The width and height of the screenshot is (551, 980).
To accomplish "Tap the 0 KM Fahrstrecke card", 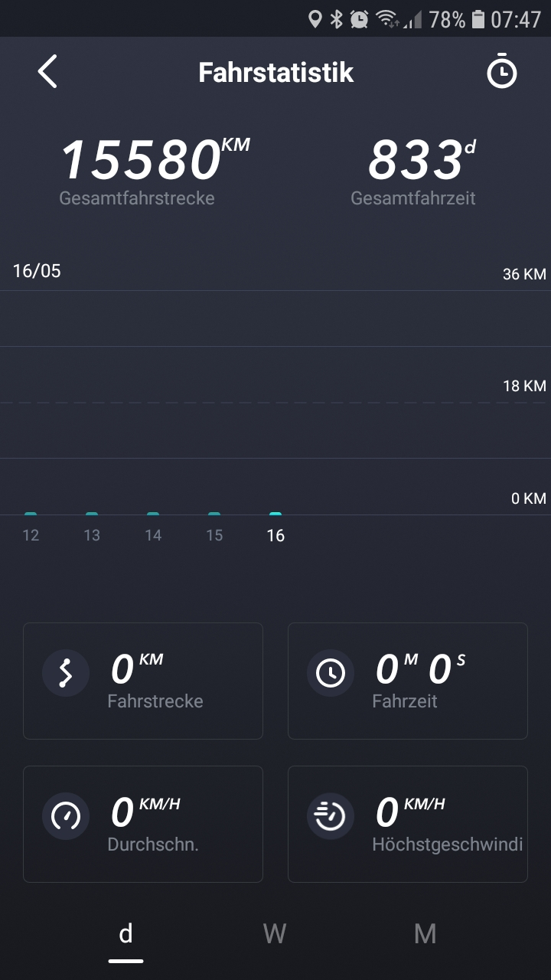I will (x=143, y=681).
